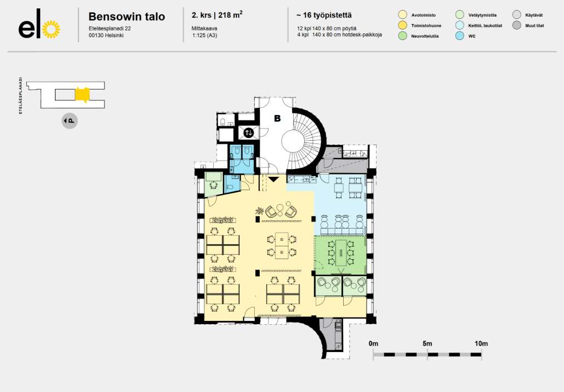This screenshot has height=392, width=564.
Task: Select the Avotoimisto legend color circle
Action: (402, 15)
